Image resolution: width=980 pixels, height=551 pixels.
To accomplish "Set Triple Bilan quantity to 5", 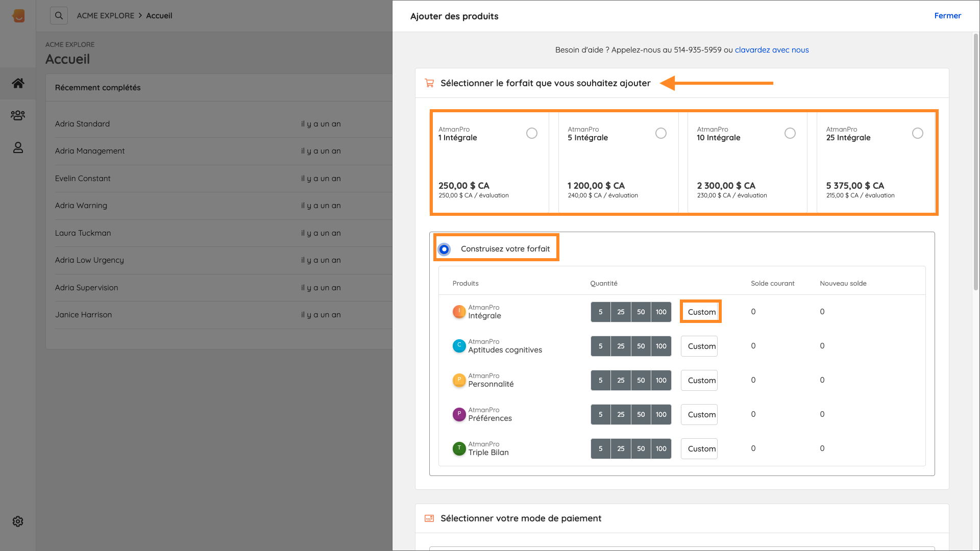I will 601,448.
